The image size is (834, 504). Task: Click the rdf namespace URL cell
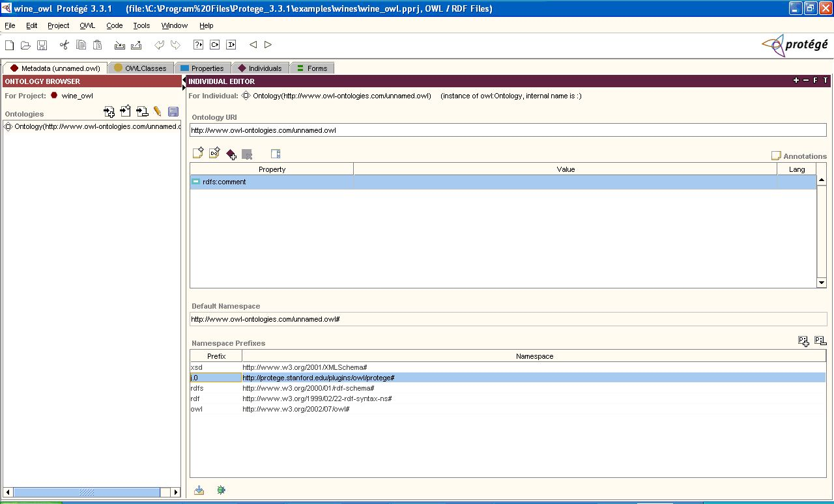coord(534,399)
